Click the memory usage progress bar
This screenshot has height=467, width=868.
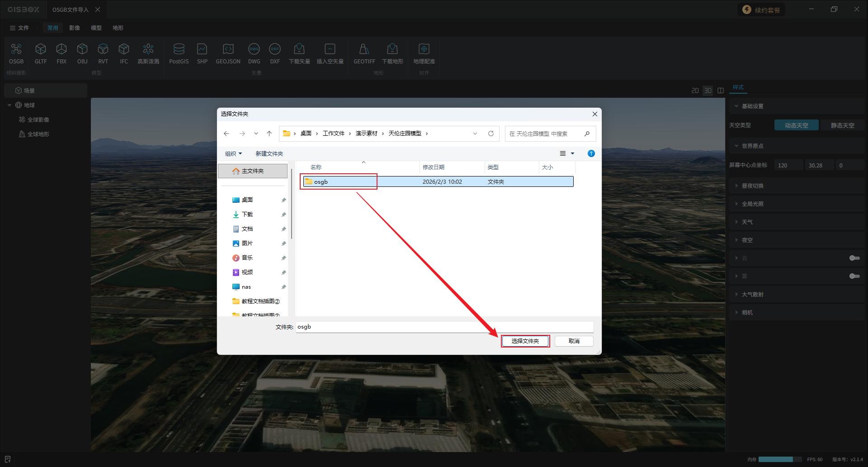tap(779, 459)
